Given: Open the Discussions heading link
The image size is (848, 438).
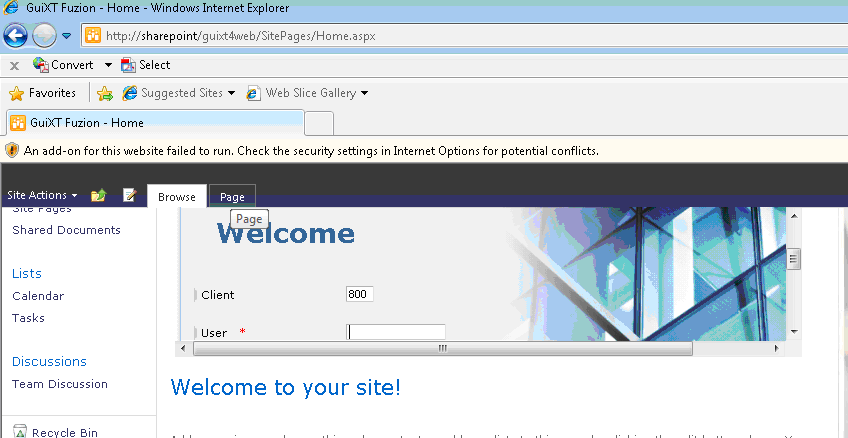Looking at the screenshot, I should tap(49, 361).
